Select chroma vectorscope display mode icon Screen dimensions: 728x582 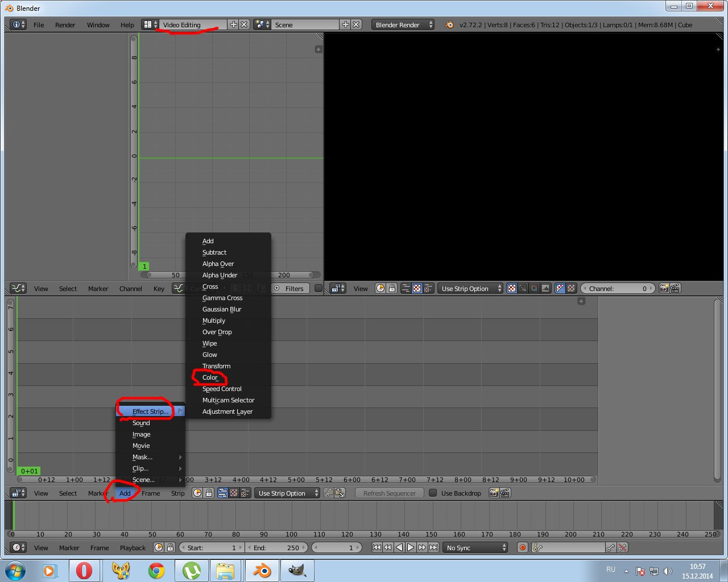[534, 288]
